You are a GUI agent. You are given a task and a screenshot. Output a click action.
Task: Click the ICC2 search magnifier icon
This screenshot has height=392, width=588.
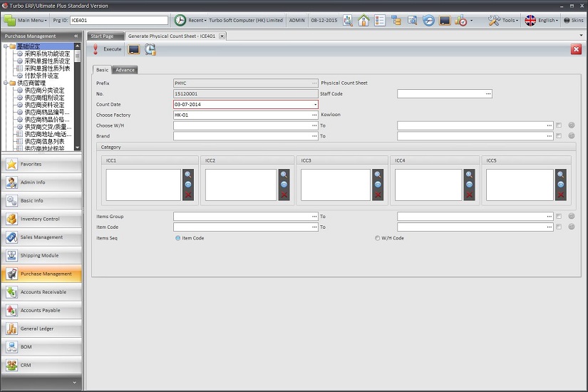click(284, 175)
